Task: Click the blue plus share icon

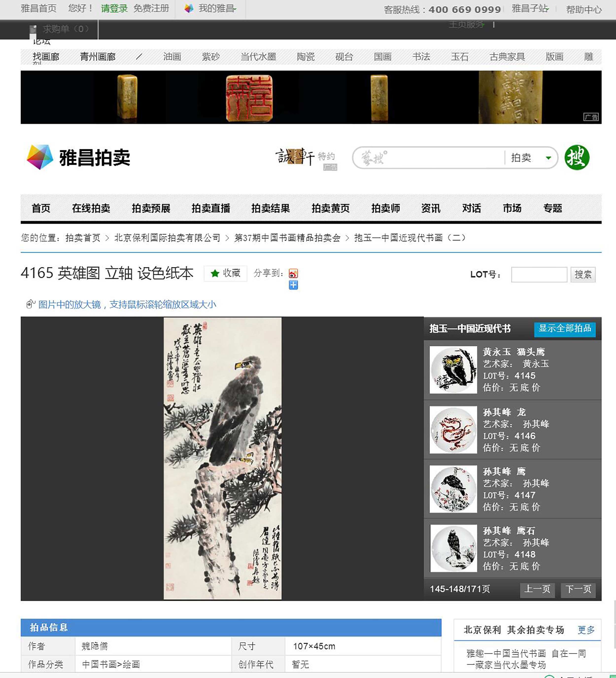Action: (x=293, y=285)
